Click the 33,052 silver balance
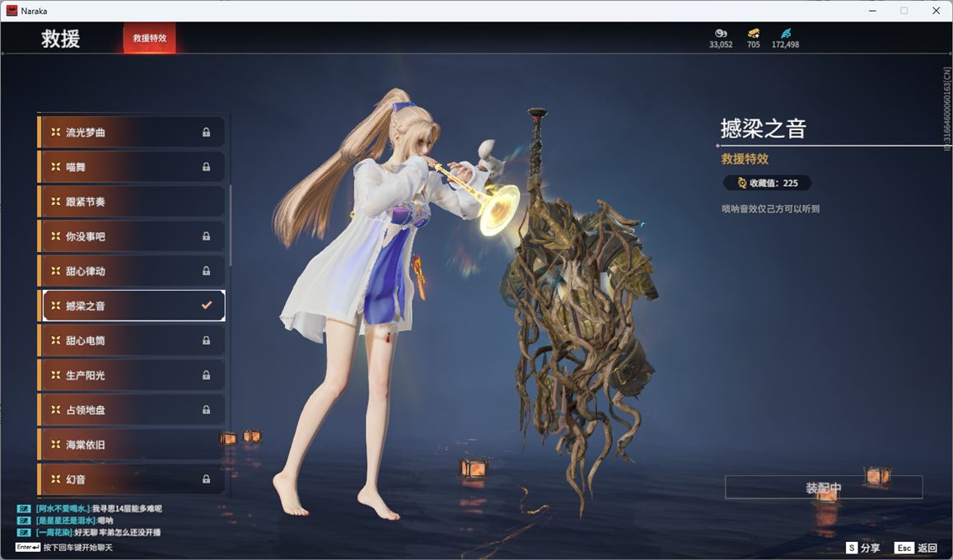This screenshot has width=953, height=560. point(721,44)
